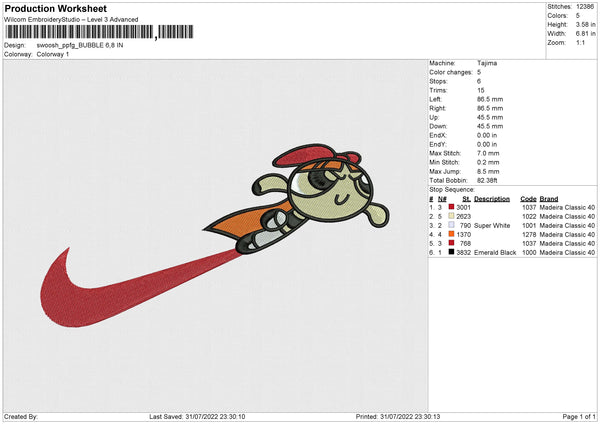Click the Height value '3.58 in'
Viewport: 600px width, 424px height.
click(x=585, y=24)
